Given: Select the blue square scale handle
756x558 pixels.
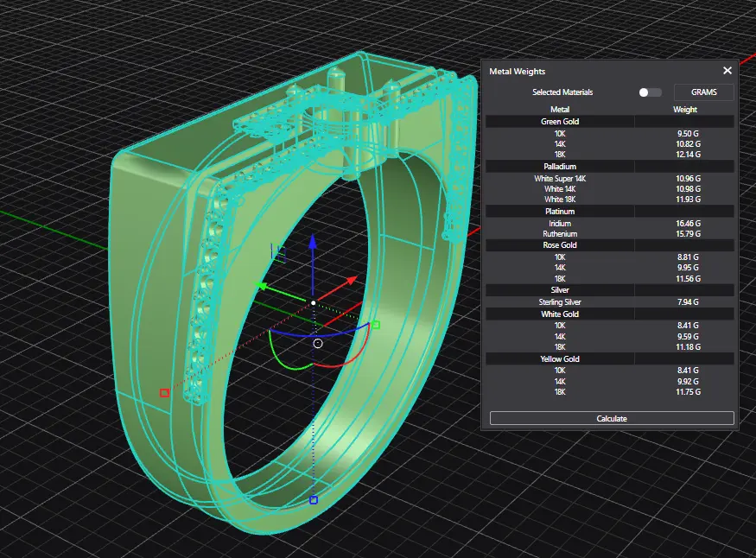Looking at the screenshot, I should click(313, 500).
